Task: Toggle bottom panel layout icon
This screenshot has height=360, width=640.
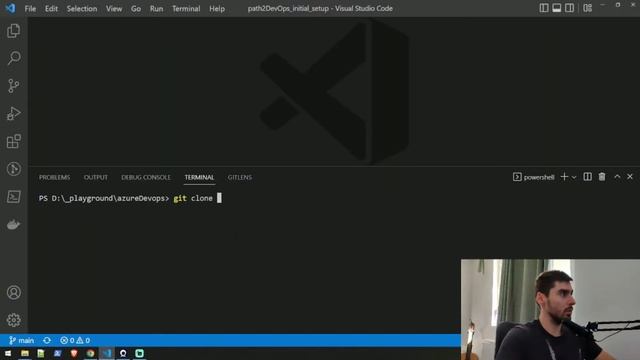Action: click(x=556, y=8)
